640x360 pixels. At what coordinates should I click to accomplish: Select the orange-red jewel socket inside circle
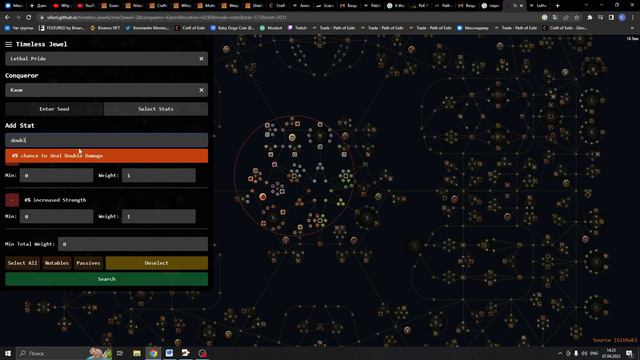[x=262, y=197]
